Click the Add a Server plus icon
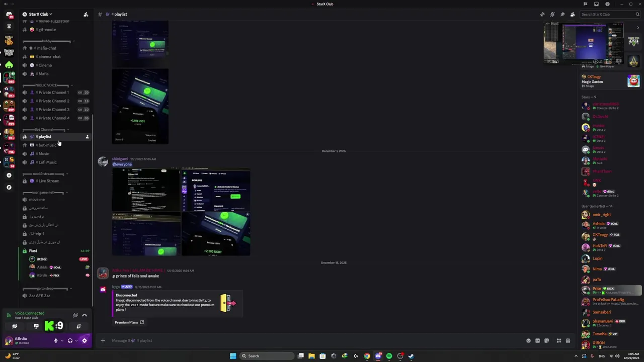The image size is (644, 362). [x=9, y=175]
